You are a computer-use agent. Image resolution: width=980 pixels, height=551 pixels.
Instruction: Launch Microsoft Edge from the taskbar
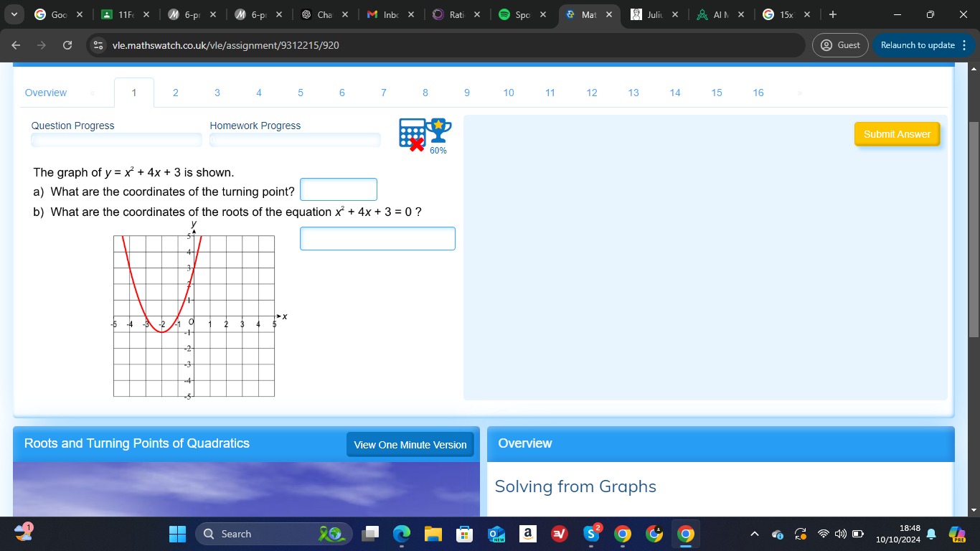(402, 534)
